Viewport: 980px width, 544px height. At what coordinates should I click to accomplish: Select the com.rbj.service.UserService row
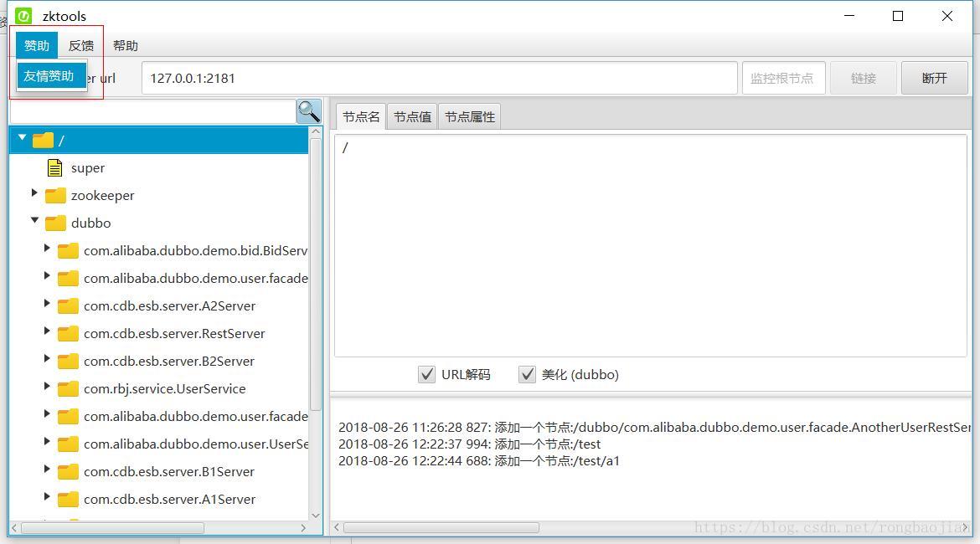[x=159, y=388]
